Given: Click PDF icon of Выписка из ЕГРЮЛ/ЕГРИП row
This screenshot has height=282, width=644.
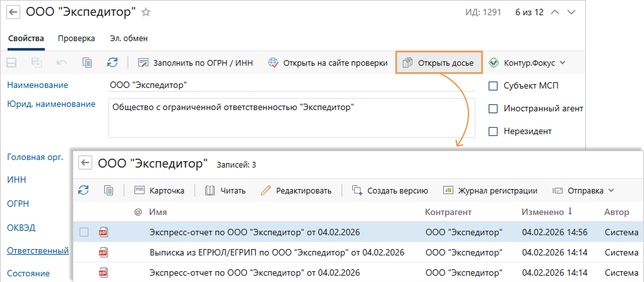Looking at the screenshot, I should click(104, 253).
